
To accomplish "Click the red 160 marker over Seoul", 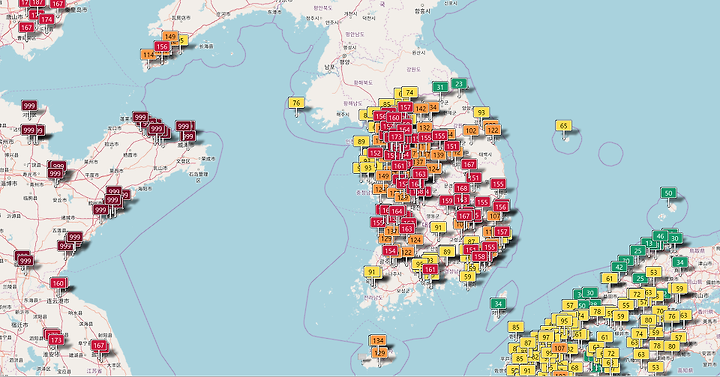I will tap(394, 118).
